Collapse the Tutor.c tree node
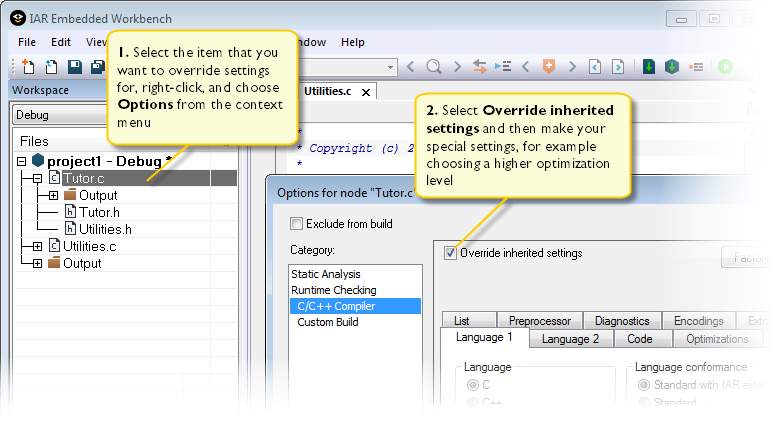The image size is (773, 421). click(x=37, y=178)
